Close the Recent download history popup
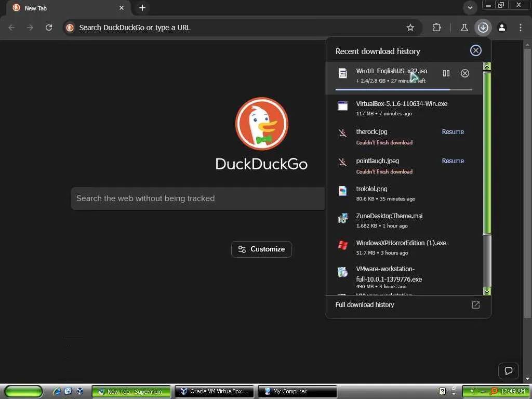The height and width of the screenshot is (399, 532). [x=476, y=50]
